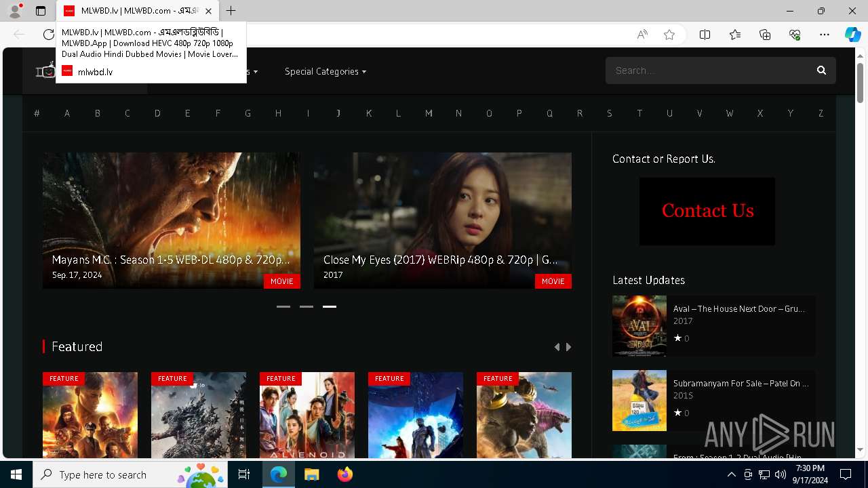
Task: Open Aval – The House Next Door update
Action: [738, 308]
